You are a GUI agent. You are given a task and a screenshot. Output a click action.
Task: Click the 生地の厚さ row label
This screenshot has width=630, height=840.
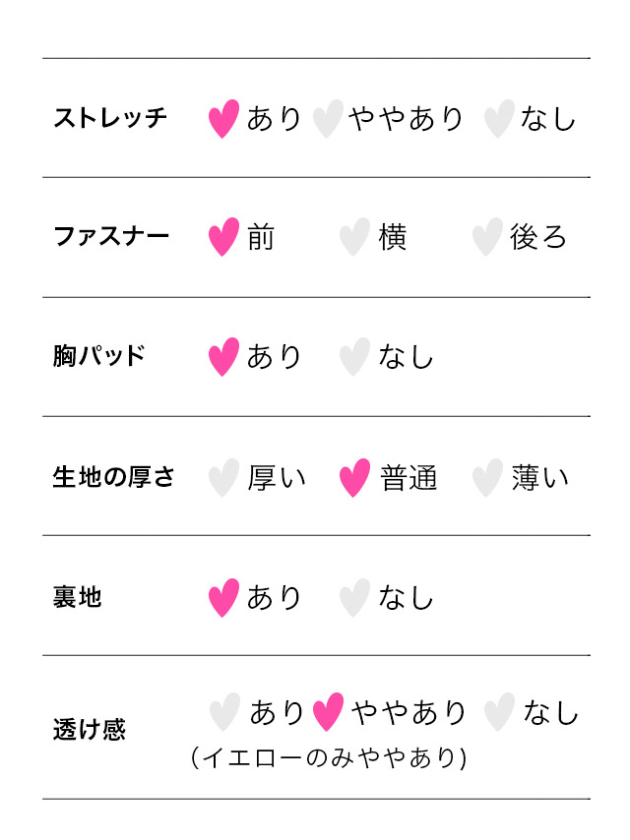tap(113, 477)
